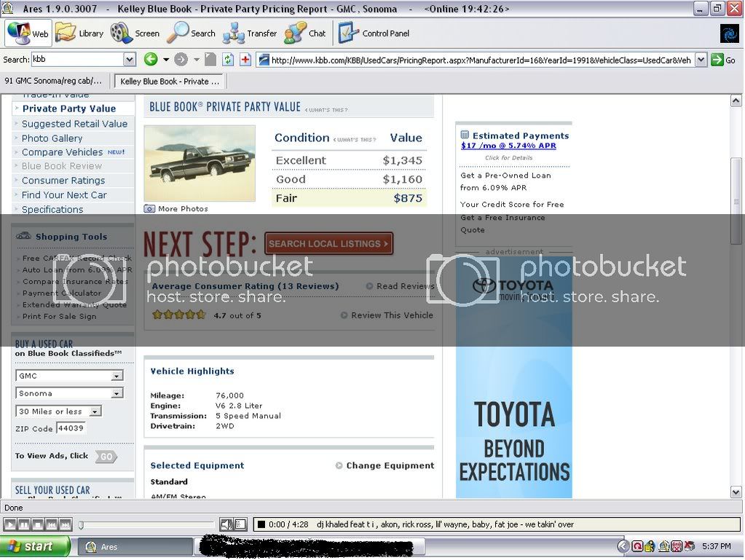Click the SEARCH LOCAL LISTINGS button
The height and width of the screenshot is (560, 745).
328,244
